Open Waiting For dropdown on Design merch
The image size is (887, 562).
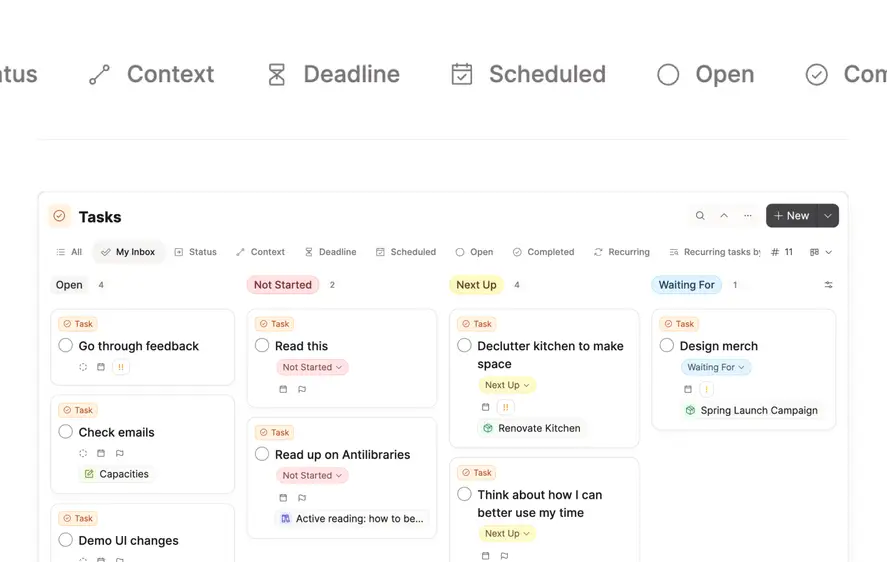pyautogui.click(x=716, y=367)
